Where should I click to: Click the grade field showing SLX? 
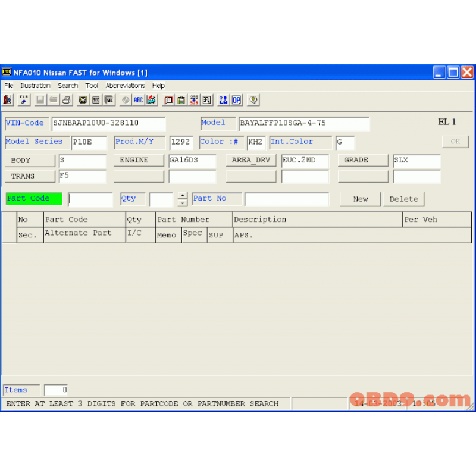[x=417, y=161]
